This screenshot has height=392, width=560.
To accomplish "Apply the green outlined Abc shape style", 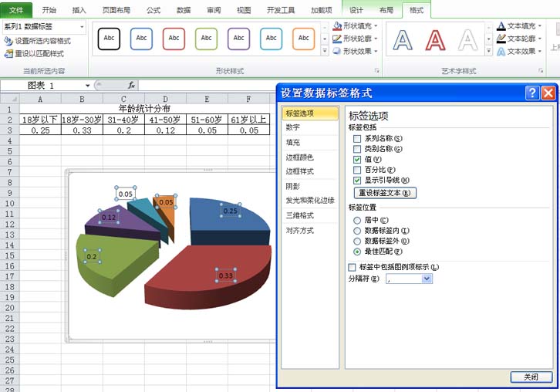I will point(207,39).
